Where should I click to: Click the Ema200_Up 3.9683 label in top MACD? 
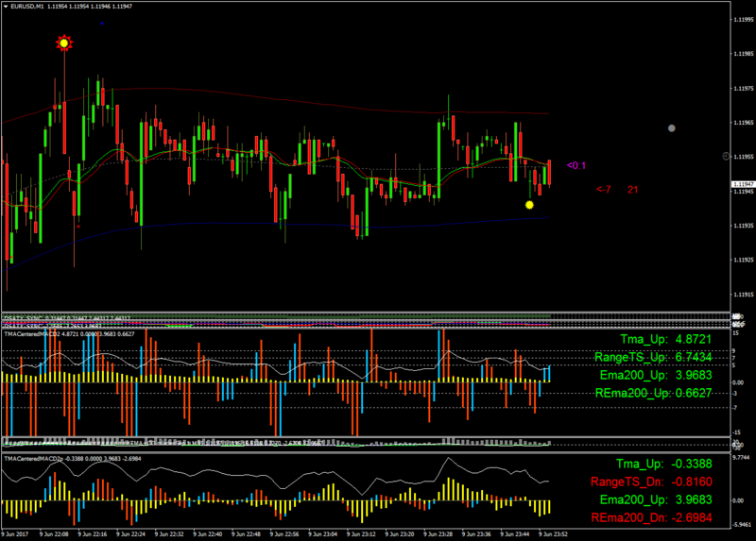[x=656, y=375]
